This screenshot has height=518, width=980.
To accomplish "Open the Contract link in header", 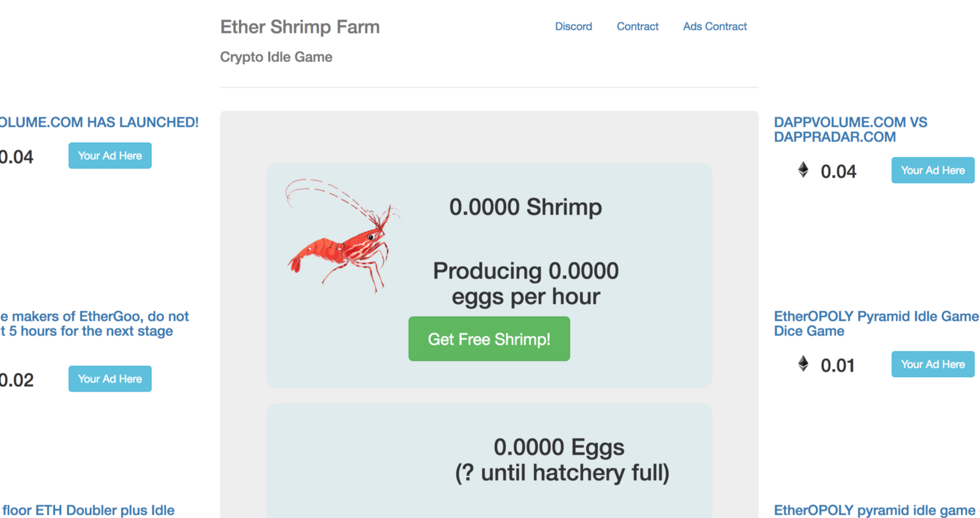I will [638, 26].
